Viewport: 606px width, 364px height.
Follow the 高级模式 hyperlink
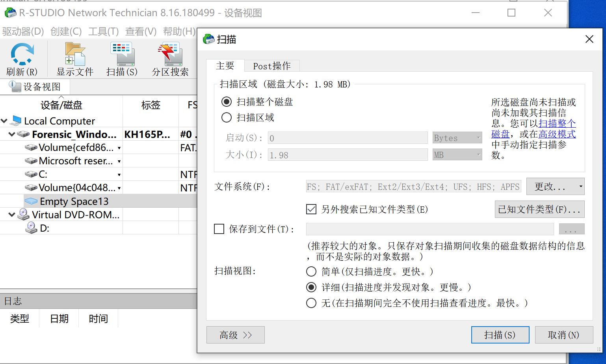(x=557, y=134)
